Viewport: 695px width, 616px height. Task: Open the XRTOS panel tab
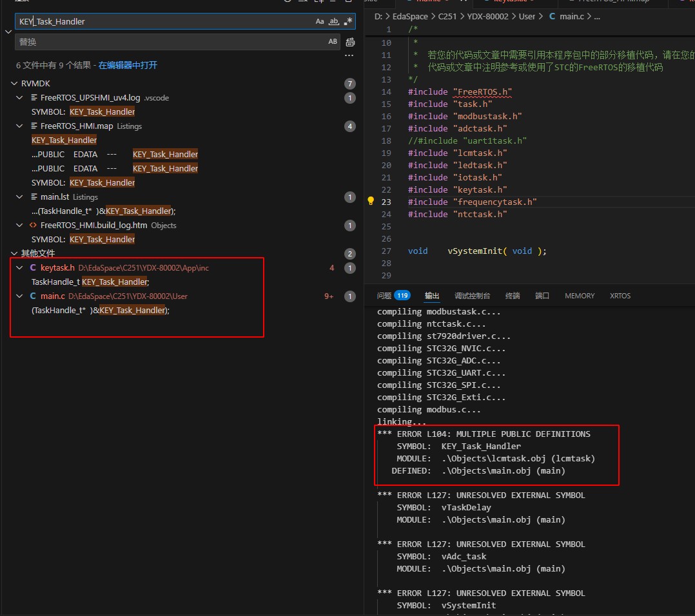(x=620, y=295)
